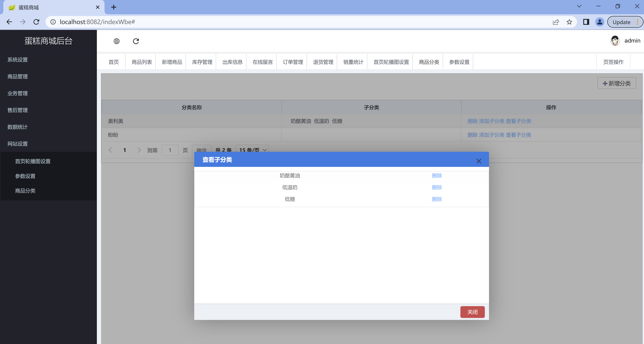644x344 pixels.
Task: Click the address bar URL
Action: click(97, 22)
